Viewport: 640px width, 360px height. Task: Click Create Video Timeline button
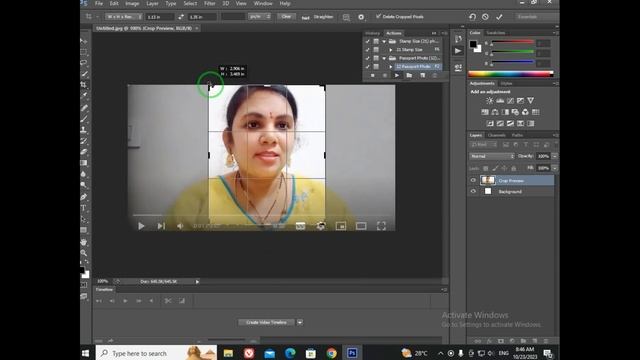[x=266, y=322]
